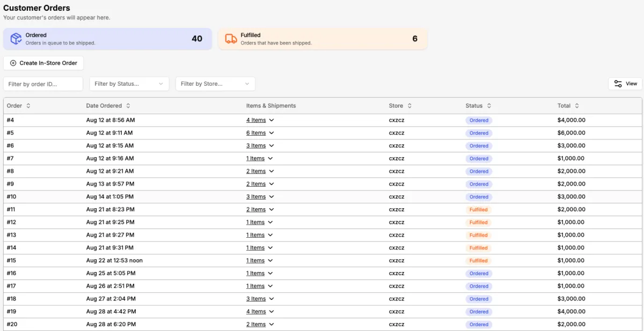Click the Ordered box package icon
Image resolution: width=644 pixels, height=331 pixels.
[x=16, y=39]
